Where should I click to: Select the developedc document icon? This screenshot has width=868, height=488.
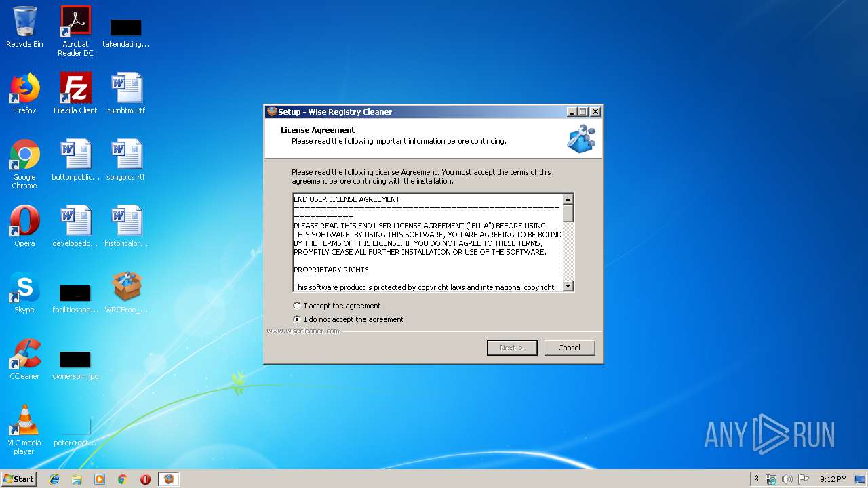coord(75,226)
